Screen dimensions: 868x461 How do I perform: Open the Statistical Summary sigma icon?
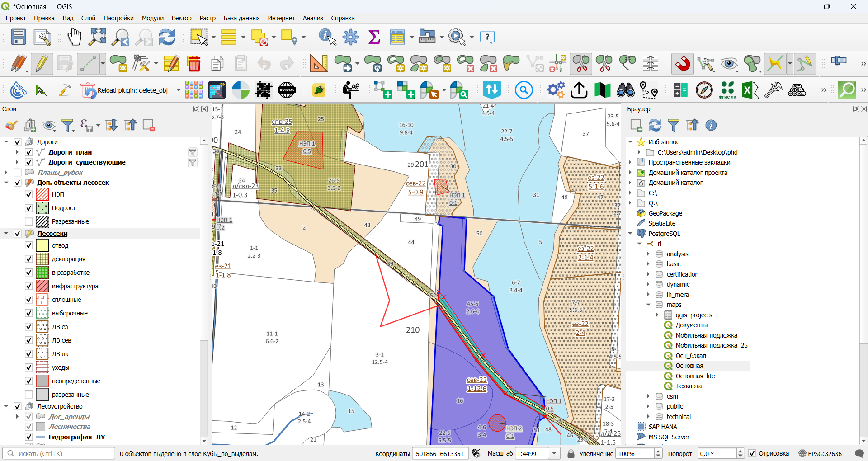(x=374, y=37)
